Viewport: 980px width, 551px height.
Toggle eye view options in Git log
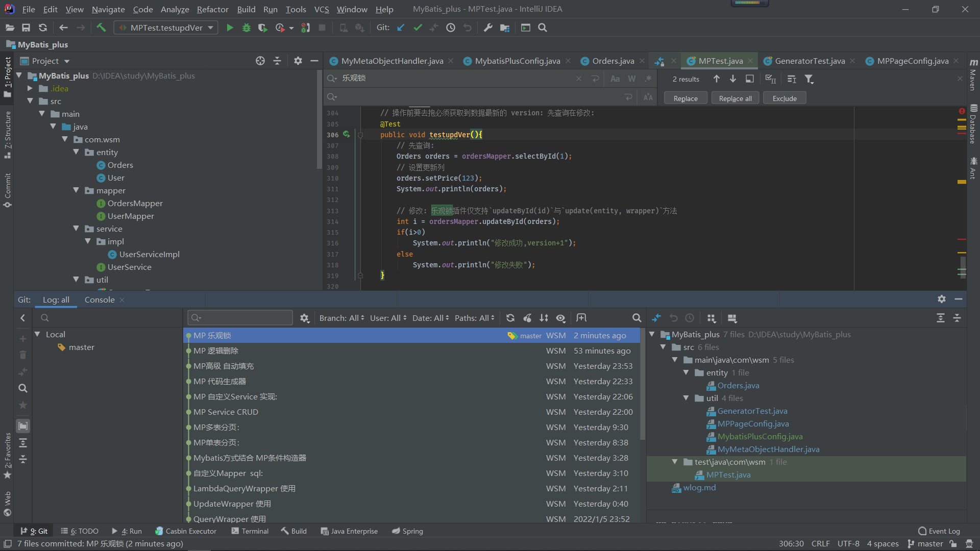click(x=560, y=318)
